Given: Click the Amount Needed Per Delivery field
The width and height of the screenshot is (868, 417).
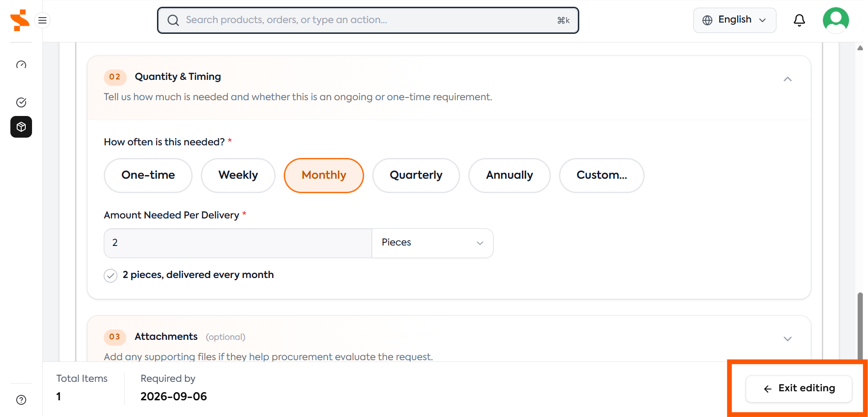Looking at the screenshot, I should tap(238, 243).
